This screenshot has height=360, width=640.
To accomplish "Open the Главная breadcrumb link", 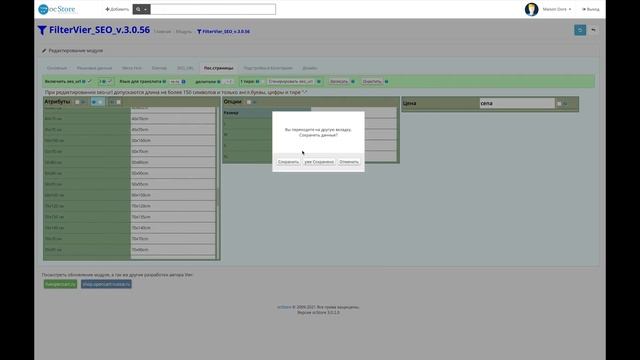I will [162, 31].
